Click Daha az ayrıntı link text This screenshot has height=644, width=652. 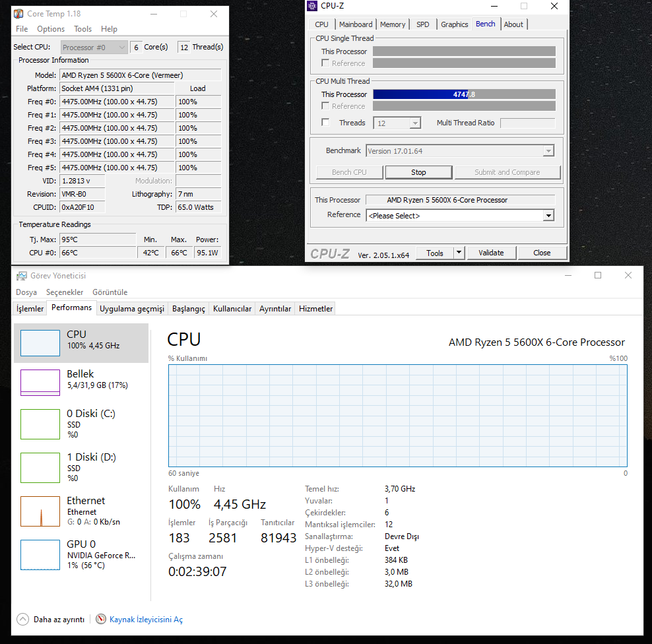pos(59,620)
